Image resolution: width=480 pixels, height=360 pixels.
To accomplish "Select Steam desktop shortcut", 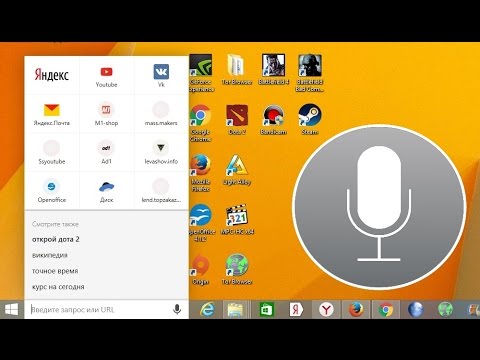I will 310,119.
